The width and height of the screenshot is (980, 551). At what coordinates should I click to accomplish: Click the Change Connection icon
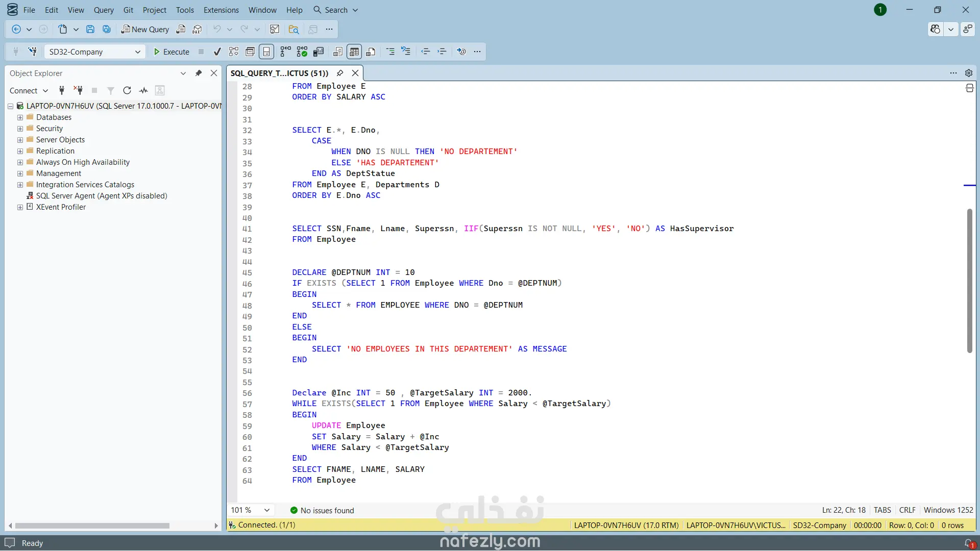tap(33, 52)
